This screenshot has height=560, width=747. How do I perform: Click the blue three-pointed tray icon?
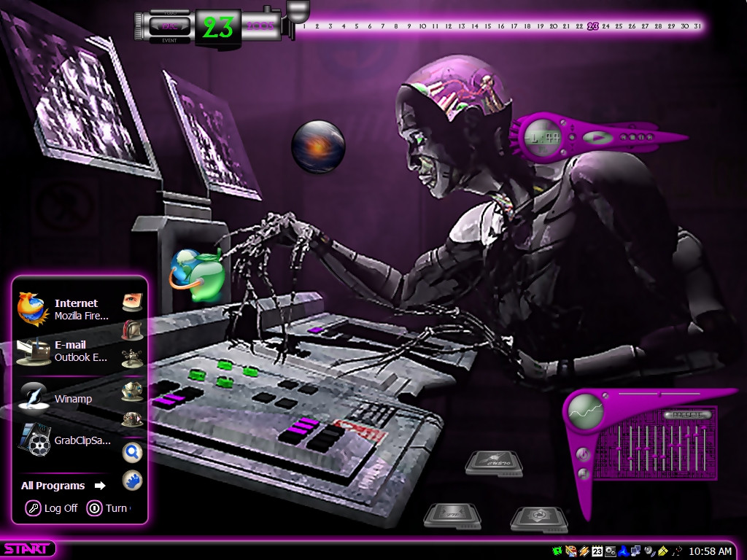(623, 551)
